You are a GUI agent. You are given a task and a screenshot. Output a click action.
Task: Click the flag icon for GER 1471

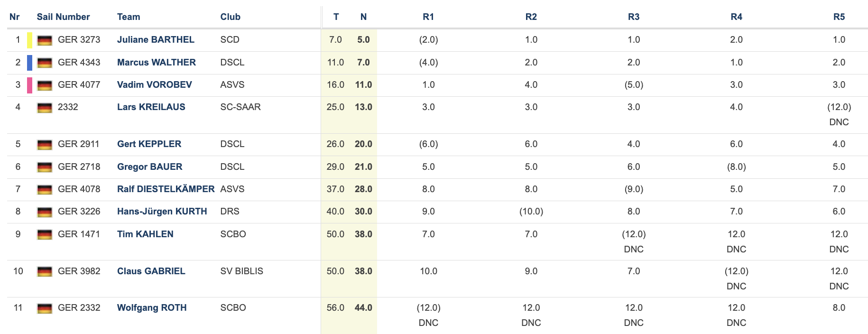click(45, 234)
